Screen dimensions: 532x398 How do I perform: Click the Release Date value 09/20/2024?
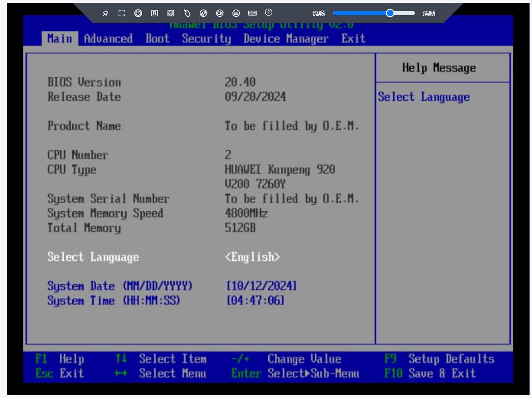[256, 97]
